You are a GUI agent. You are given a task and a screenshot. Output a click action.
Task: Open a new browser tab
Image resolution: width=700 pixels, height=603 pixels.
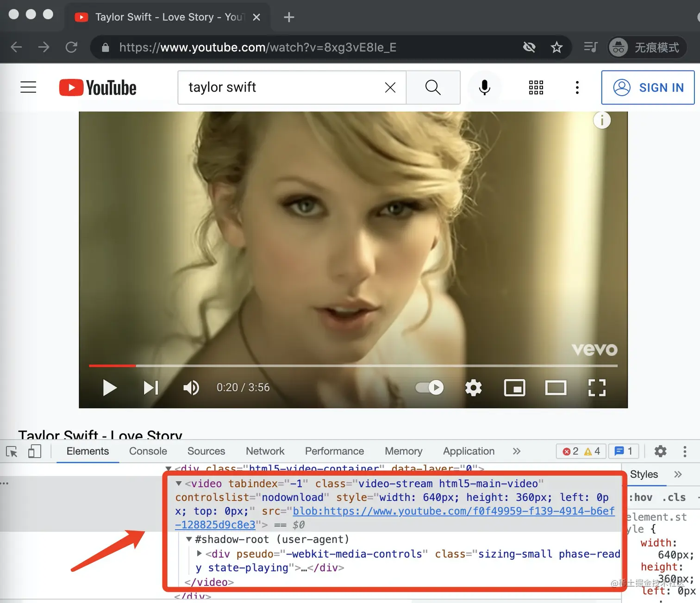(x=289, y=17)
